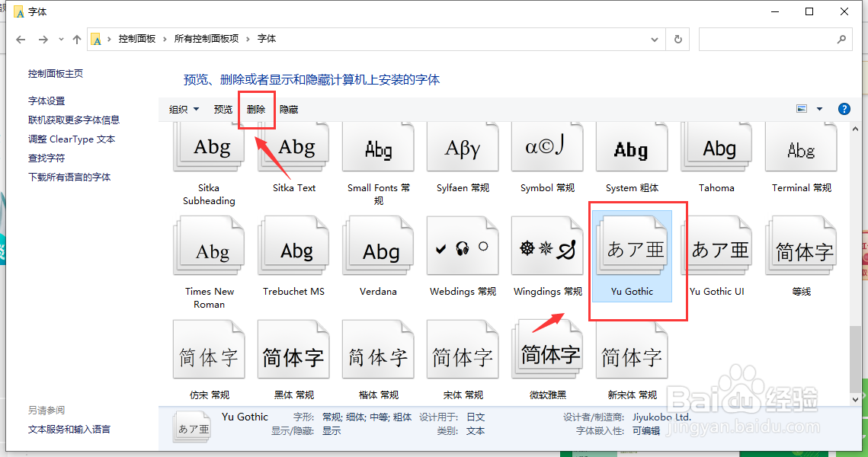The width and height of the screenshot is (868, 457).
Task: Select the Trebuchet MS font icon
Action: point(294,246)
